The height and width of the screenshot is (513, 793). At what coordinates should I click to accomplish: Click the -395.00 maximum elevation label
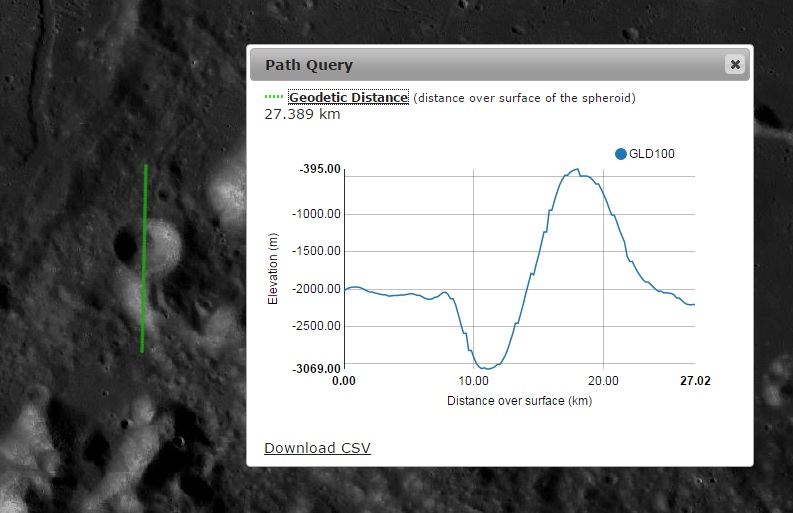click(x=320, y=170)
